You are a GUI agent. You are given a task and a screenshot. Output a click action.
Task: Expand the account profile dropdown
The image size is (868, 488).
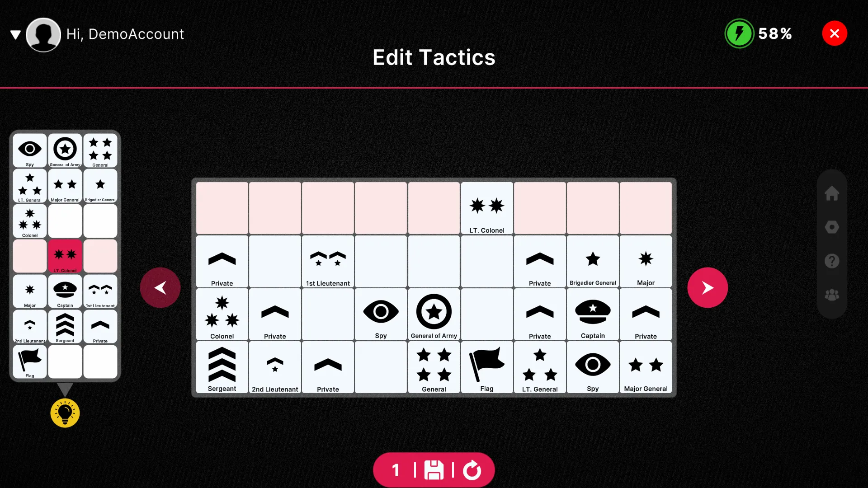point(15,34)
